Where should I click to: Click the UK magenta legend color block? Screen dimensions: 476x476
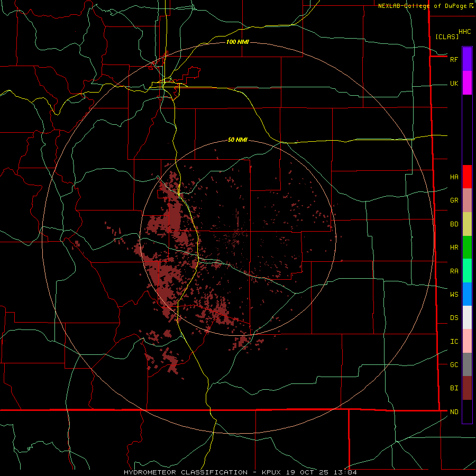click(x=467, y=83)
